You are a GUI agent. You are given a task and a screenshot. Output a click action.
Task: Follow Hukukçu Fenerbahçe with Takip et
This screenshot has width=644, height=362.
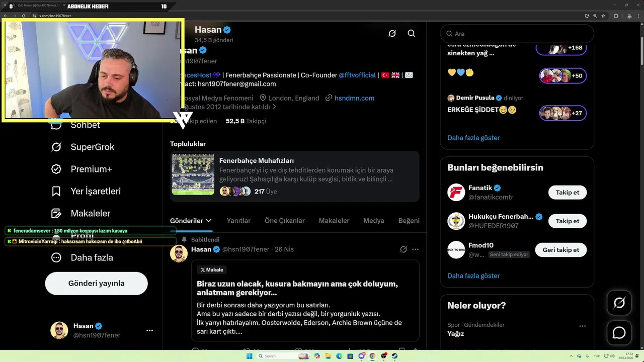[x=568, y=221]
